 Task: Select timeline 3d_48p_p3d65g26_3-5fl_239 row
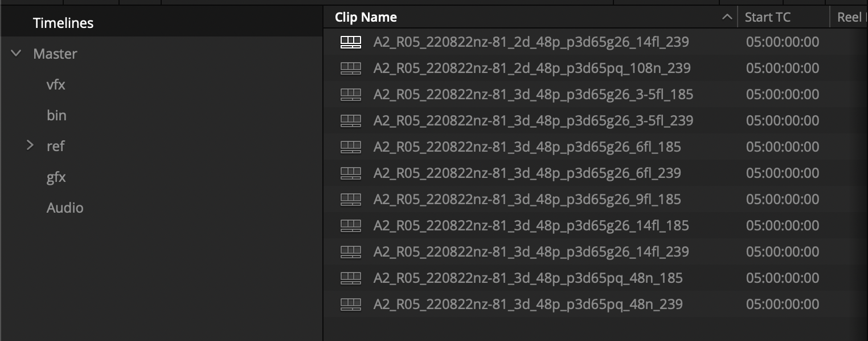pos(596,120)
